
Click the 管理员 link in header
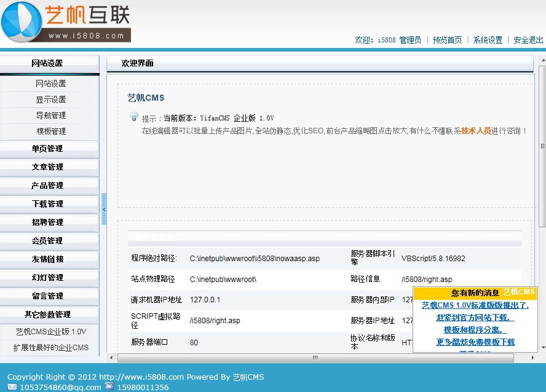410,40
